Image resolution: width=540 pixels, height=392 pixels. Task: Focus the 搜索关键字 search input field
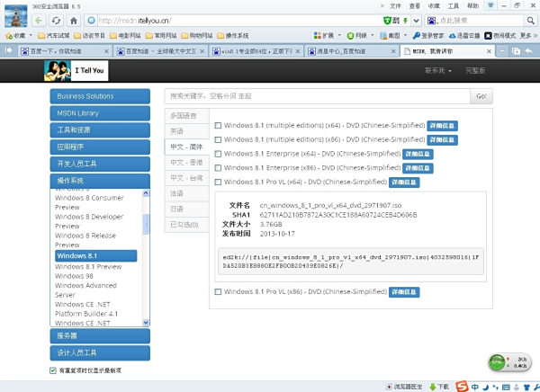(317, 96)
